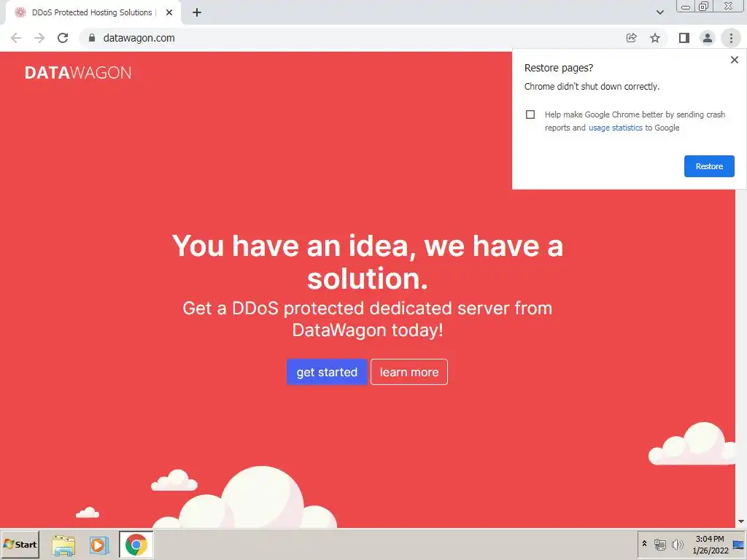Click the Restore button
The width and height of the screenshot is (747, 560).
click(x=709, y=166)
